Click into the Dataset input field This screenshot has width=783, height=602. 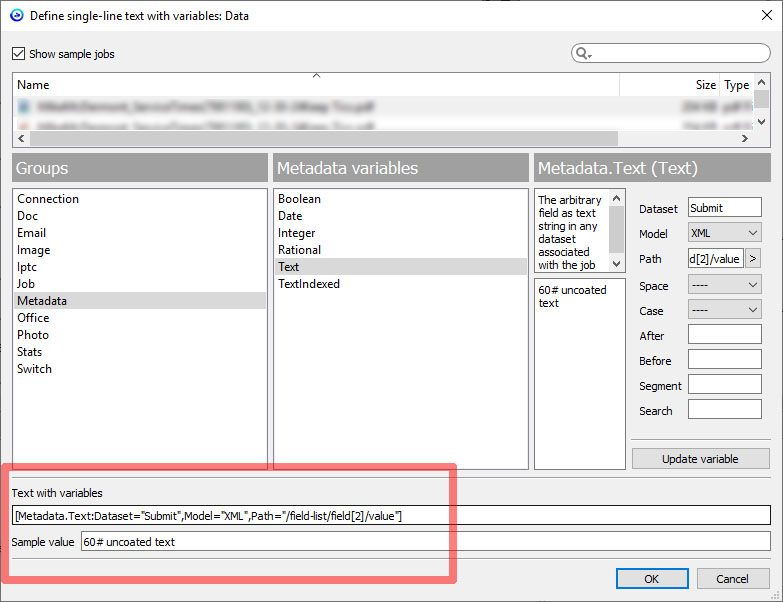[x=724, y=208]
